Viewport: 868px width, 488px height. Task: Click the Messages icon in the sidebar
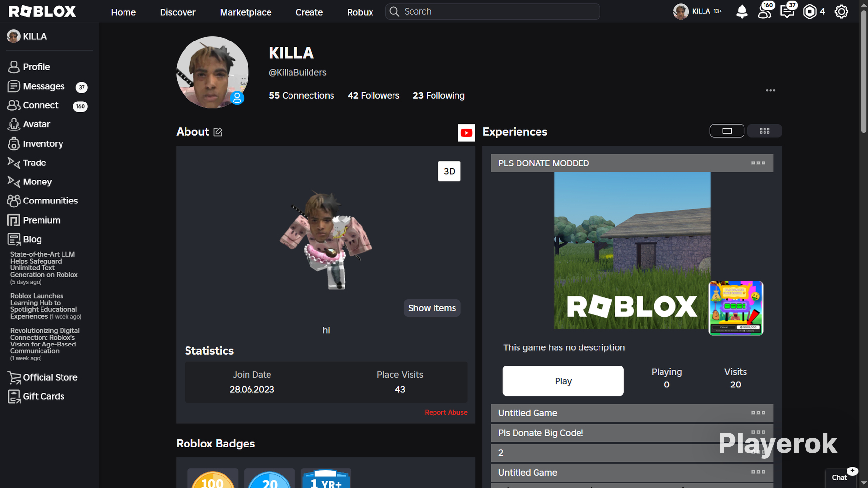click(x=14, y=86)
